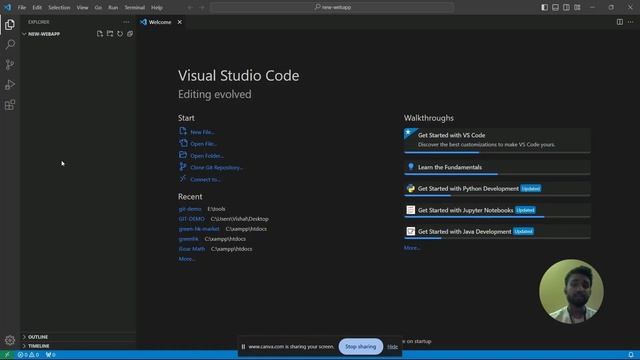Viewport: 640px width, 360px height.
Task: Collapse all folders in Explorer
Action: (x=130, y=34)
